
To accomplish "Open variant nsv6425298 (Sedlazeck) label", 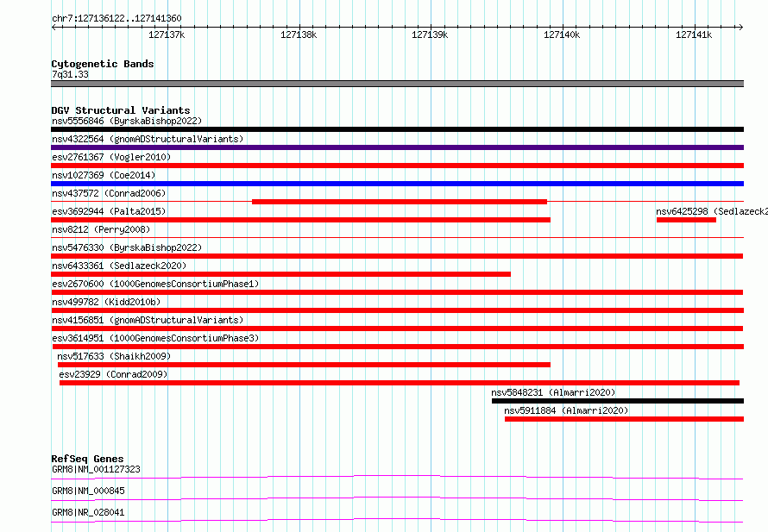I will point(712,211).
